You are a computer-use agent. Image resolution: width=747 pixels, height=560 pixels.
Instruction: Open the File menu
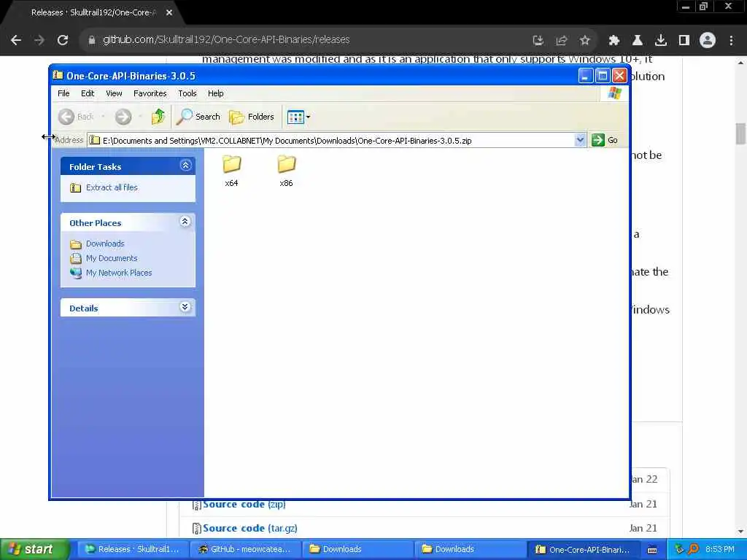63,93
